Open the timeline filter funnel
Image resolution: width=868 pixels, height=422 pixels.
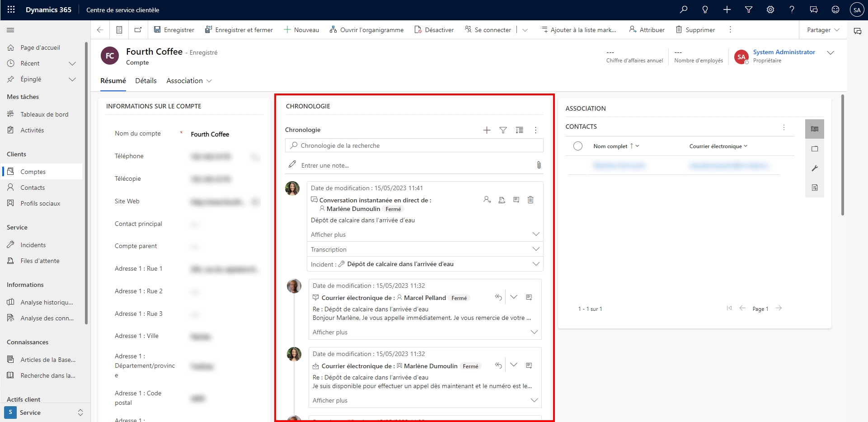tap(503, 130)
